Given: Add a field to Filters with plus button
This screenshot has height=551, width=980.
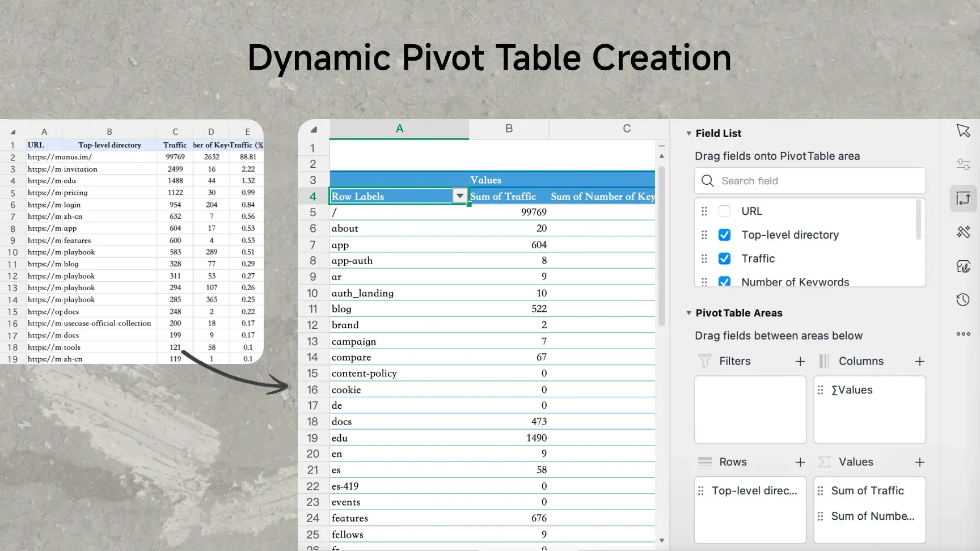Looking at the screenshot, I should 800,361.
